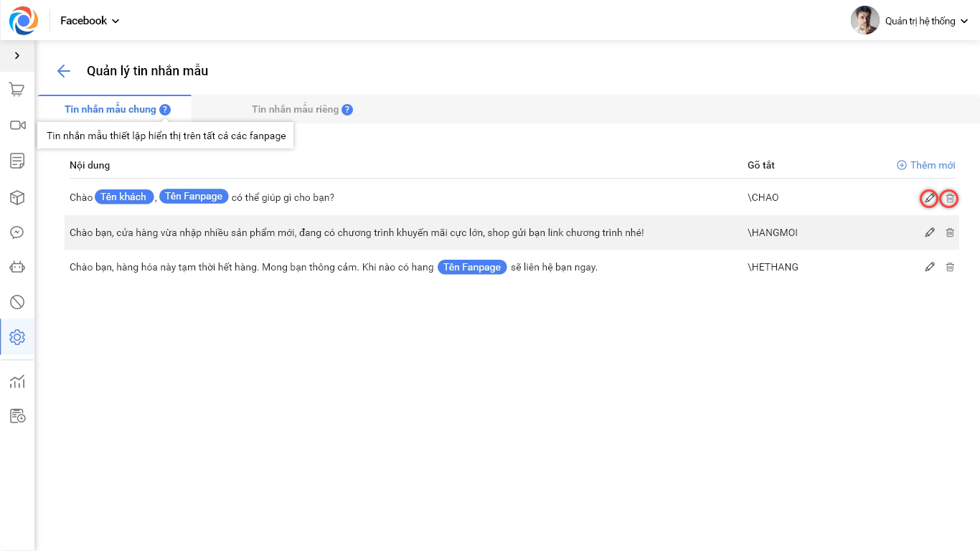980x551 pixels.
Task: Click 'có thể giúp gì cho bạn?' text
Action: click(283, 197)
